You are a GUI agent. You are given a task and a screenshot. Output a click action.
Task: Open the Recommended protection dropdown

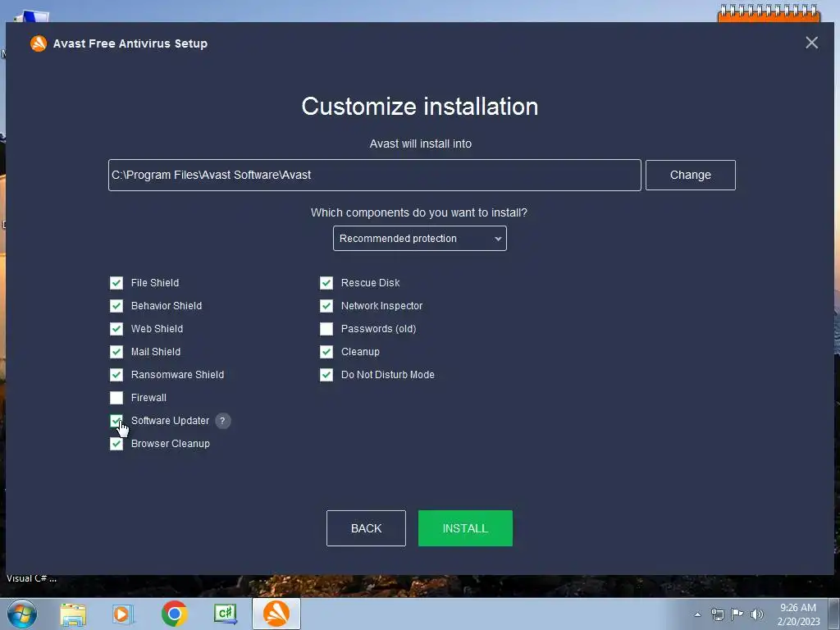tap(419, 239)
